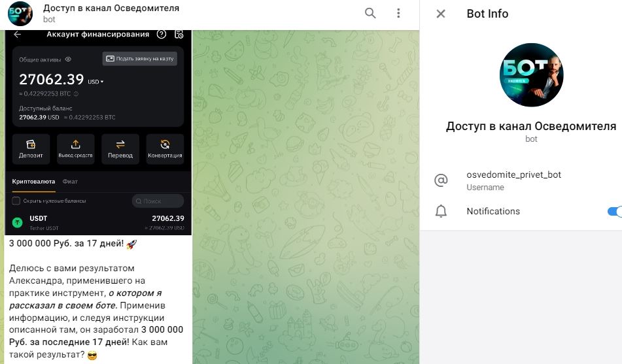Click the back arrow in the wallet screenshot
622x364 pixels.
tap(18, 35)
